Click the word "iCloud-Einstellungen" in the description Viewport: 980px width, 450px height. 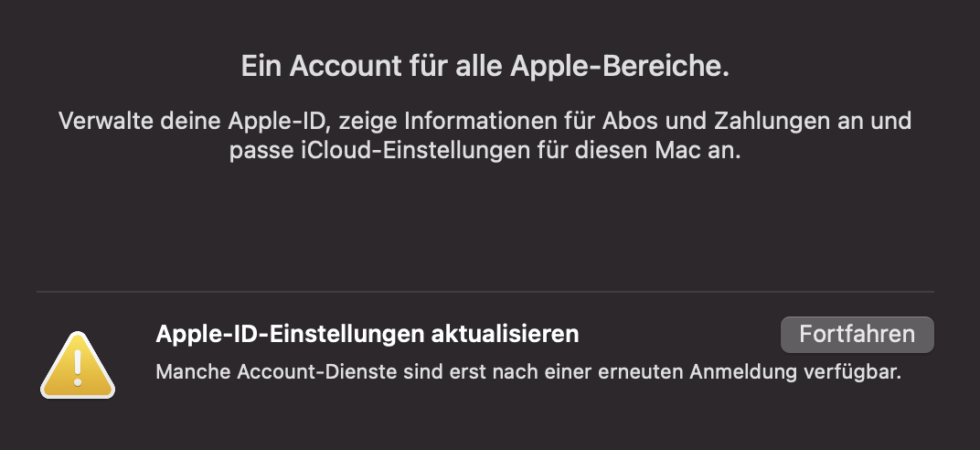pyautogui.click(x=383, y=152)
